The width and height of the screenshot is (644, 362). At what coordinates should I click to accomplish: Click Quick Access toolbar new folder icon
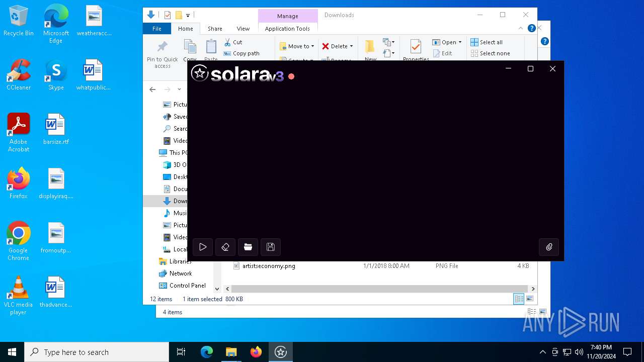(179, 15)
